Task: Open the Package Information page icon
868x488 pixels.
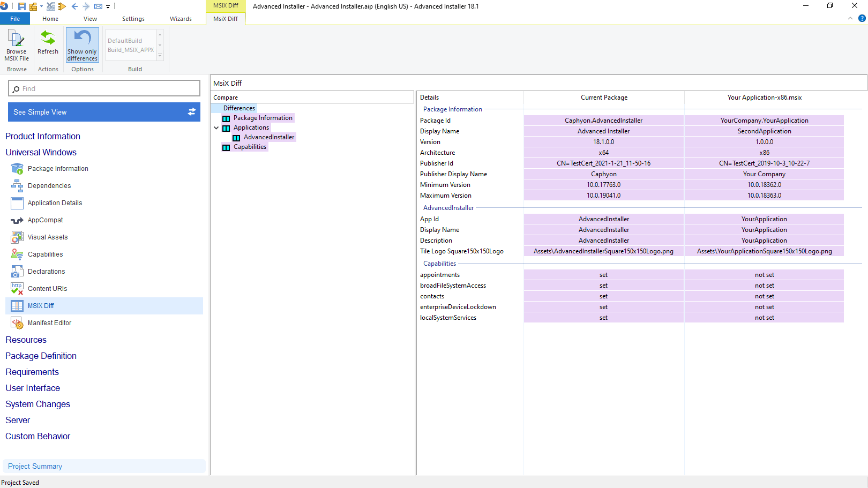Action: (x=17, y=168)
